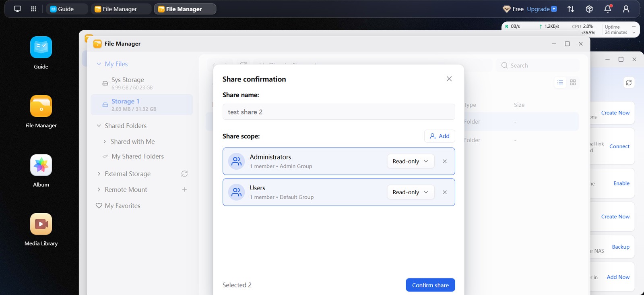Launch File Manager from the desktop
The image size is (644, 295).
(41, 106)
